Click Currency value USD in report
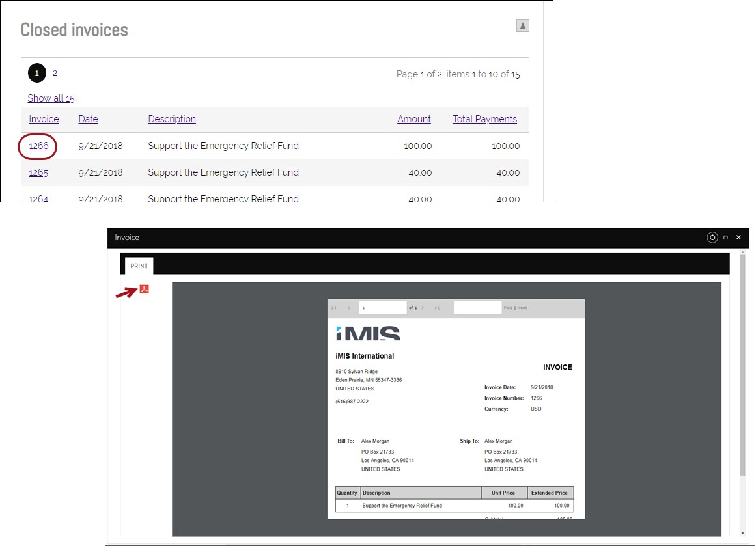The image size is (756, 546). pos(536,409)
